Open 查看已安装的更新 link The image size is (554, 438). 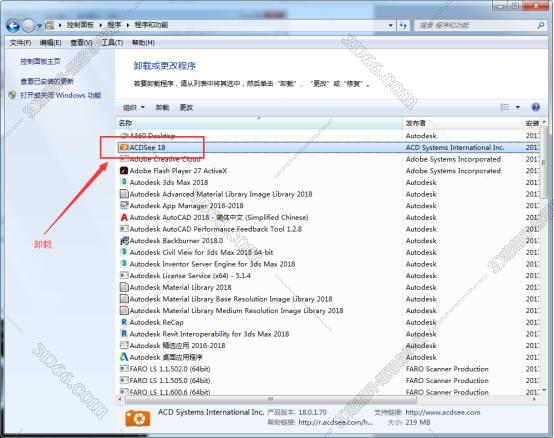pyautogui.click(x=47, y=81)
